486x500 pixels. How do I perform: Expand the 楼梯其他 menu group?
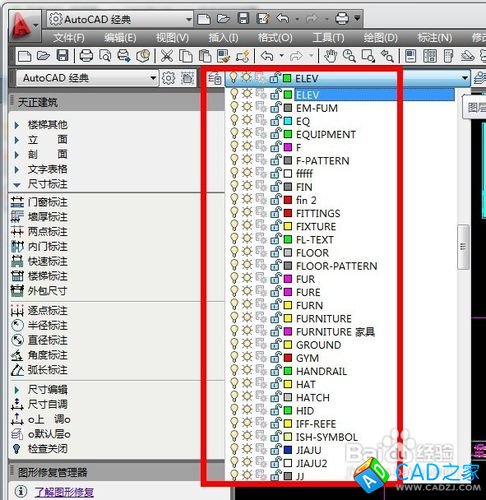point(17,125)
